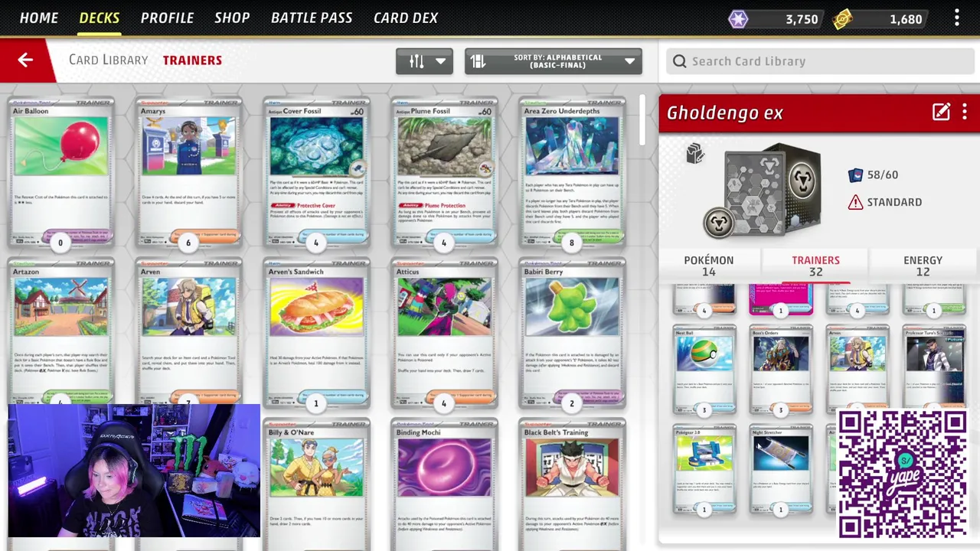Image resolution: width=980 pixels, height=551 pixels.
Task: Open the SHOP menu
Action: [x=232, y=18]
